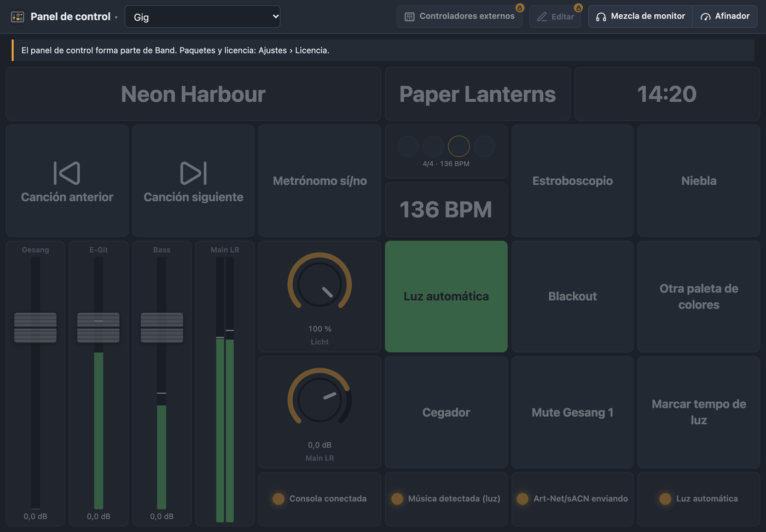The height and width of the screenshot is (532, 766).
Task: Toggle the Blackout pad
Action: click(572, 296)
